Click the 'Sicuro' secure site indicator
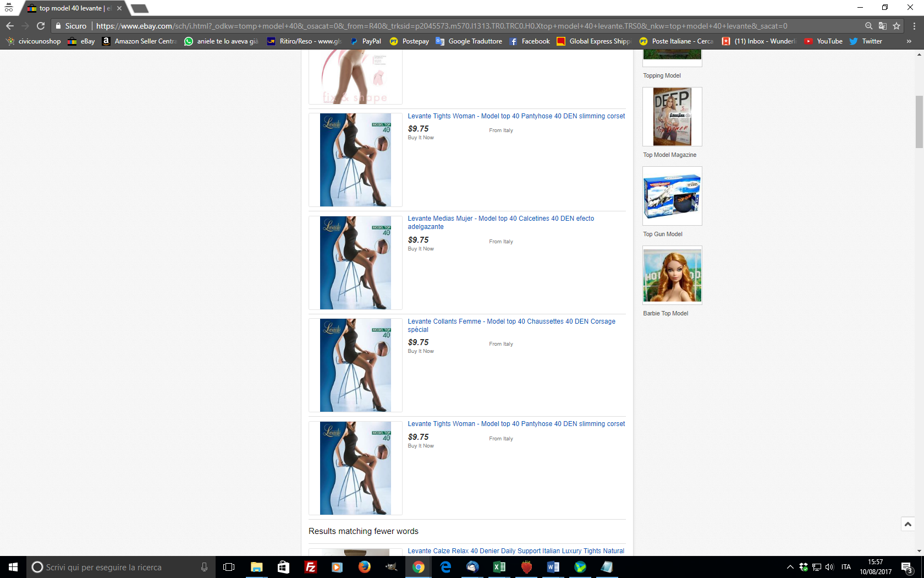This screenshot has height=578, width=924. click(71, 26)
